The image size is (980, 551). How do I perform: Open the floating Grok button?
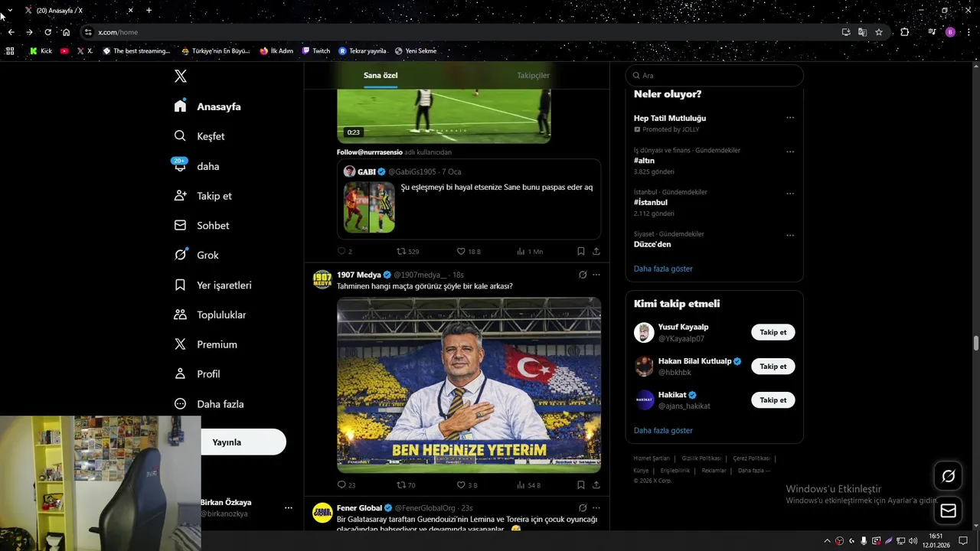pos(948,476)
